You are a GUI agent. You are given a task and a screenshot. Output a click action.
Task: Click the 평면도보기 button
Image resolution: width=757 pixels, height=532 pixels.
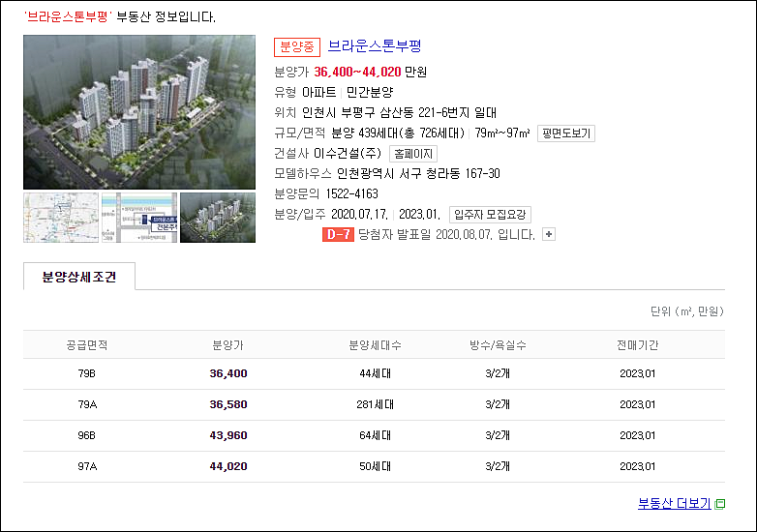pos(566,133)
